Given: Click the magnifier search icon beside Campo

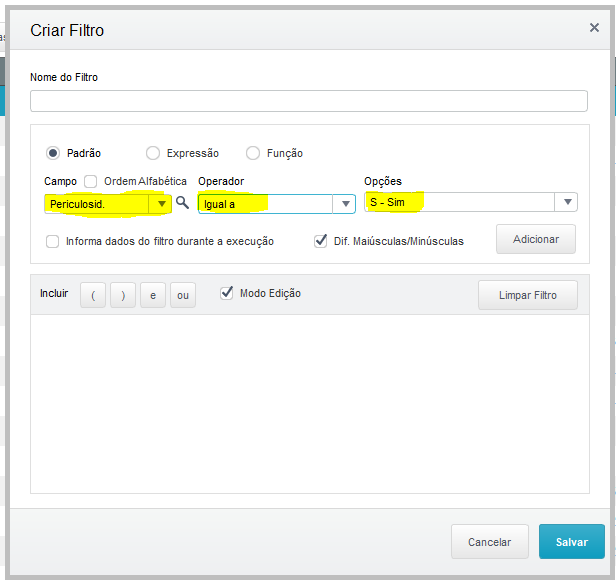Looking at the screenshot, I should click(x=182, y=203).
